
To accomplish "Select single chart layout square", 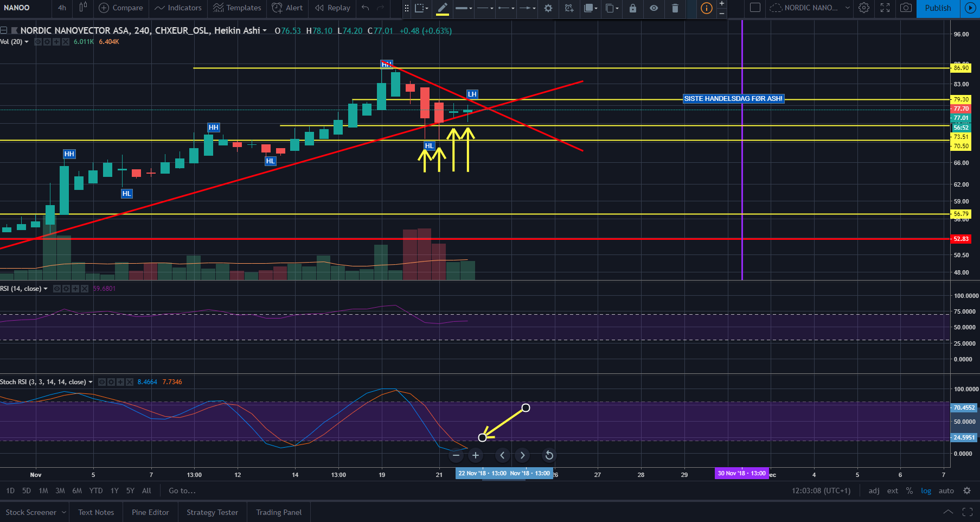I will (x=755, y=8).
